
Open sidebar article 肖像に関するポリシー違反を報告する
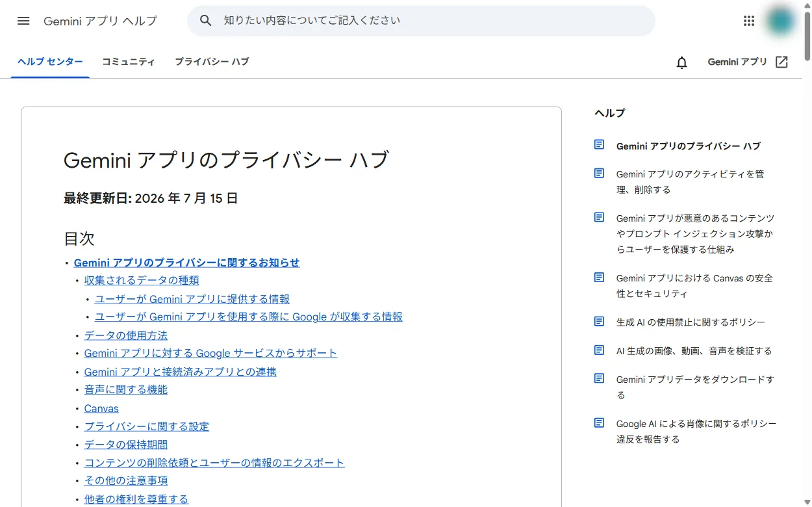pyautogui.click(x=696, y=432)
